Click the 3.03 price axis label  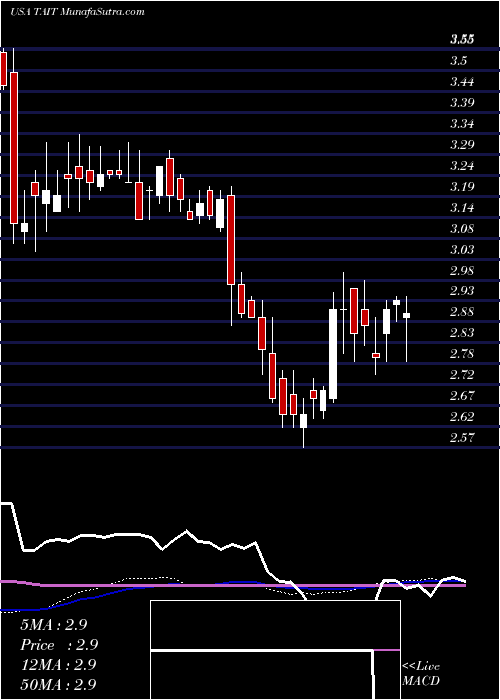[462, 250]
